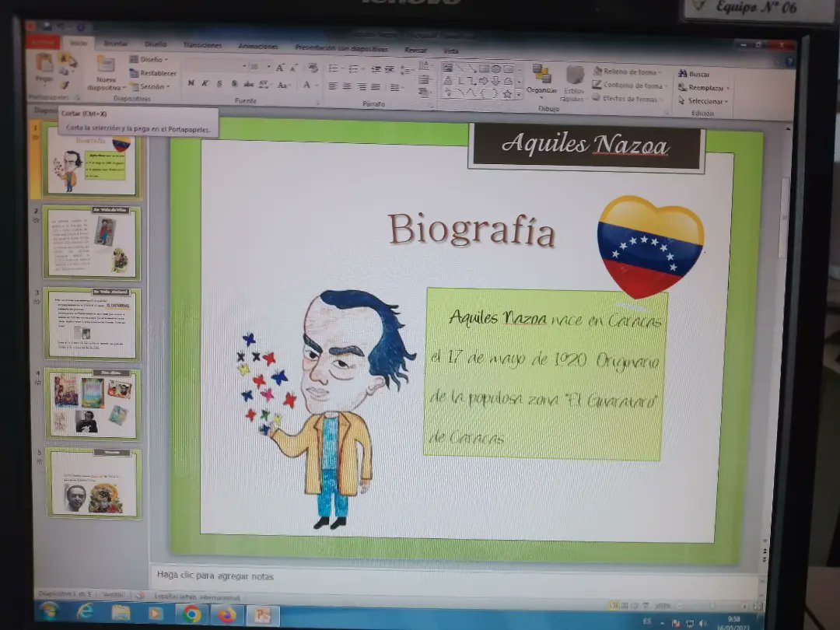The width and height of the screenshot is (840, 630).
Task: Open Relleno de forma dropdown
Action: click(x=628, y=72)
